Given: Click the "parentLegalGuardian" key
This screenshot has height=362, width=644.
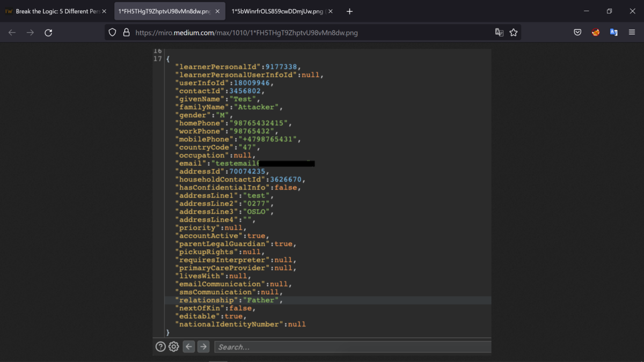Looking at the screenshot, I should [x=224, y=243].
